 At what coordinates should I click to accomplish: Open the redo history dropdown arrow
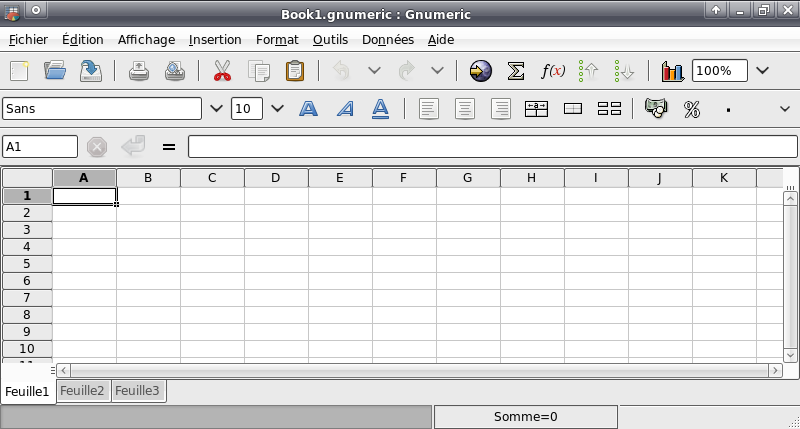(x=437, y=70)
